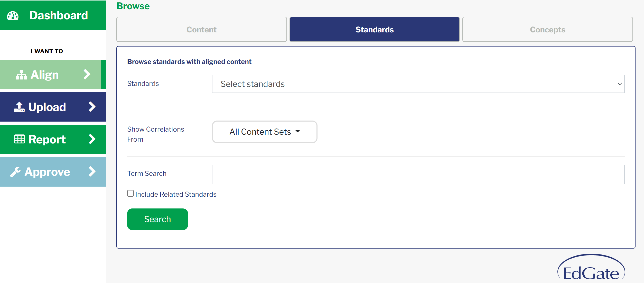The height and width of the screenshot is (283, 644).
Task: Open the Dashboard page
Action: [x=53, y=15]
